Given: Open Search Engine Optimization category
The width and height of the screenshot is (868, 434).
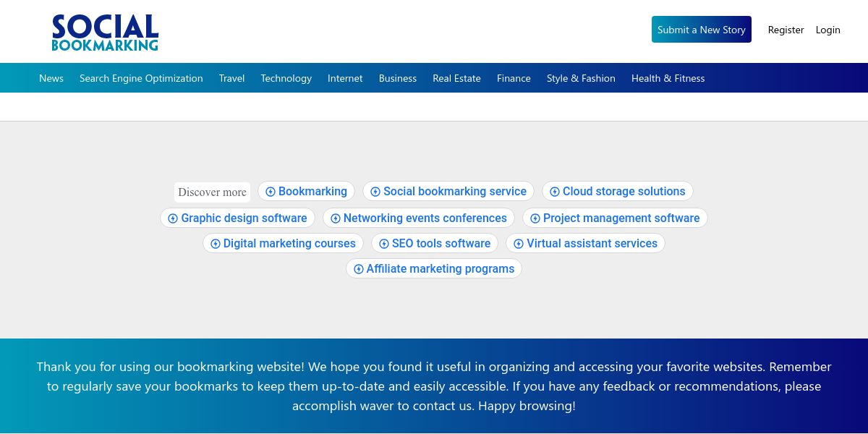Looking at the screenshot, I should (141, 78).
